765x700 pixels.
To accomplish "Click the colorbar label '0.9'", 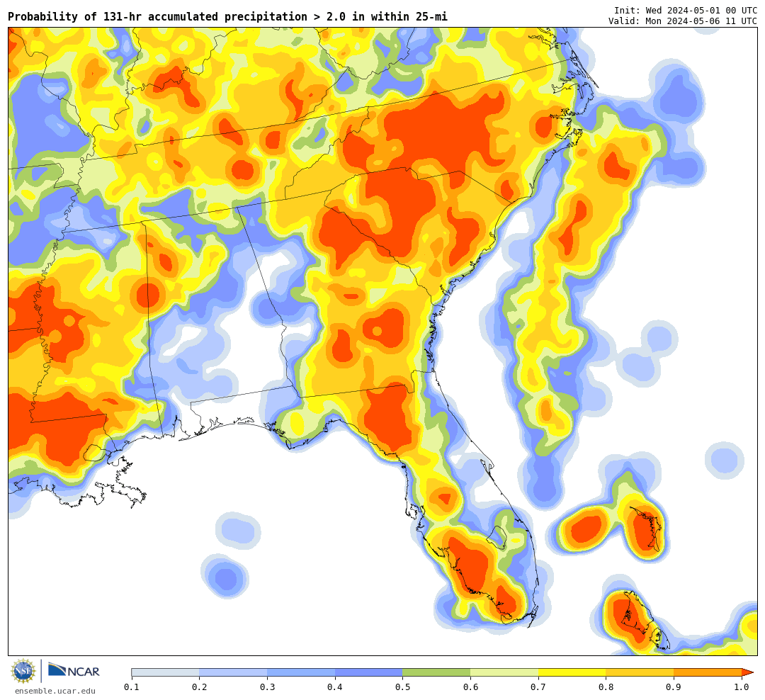I will [x=674, y=687].
